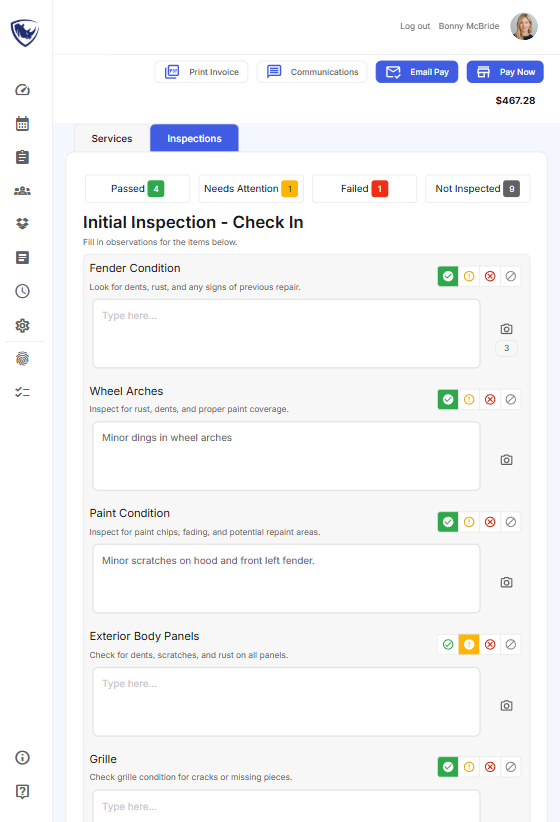Mark Grille as failed
The width and height of the screenshot is (560, 822).
(490, 767)
